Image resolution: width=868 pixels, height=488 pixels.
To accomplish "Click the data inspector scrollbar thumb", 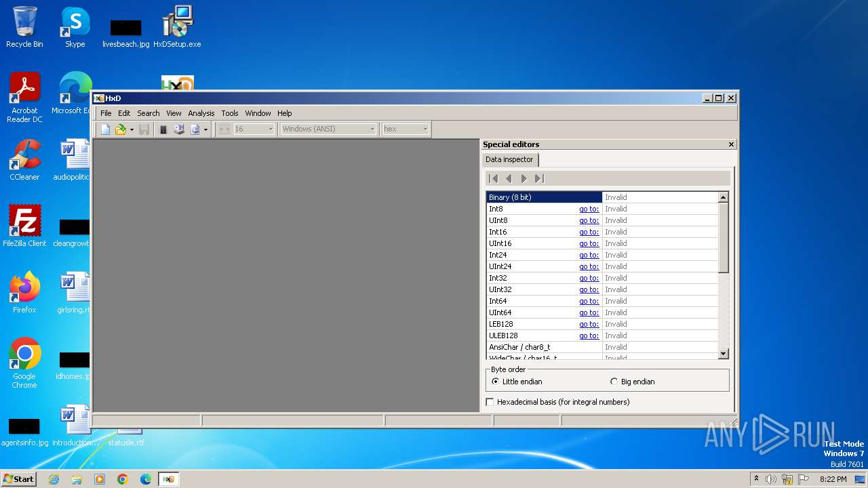I will point(723,237).
